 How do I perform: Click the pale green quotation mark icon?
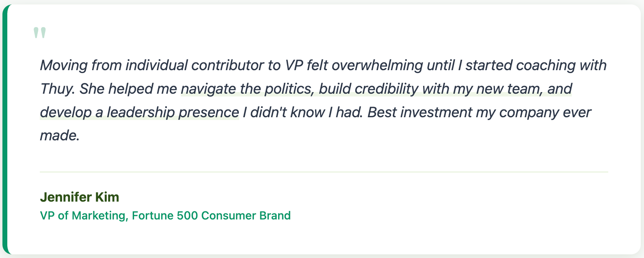click(x=40, y=33)
